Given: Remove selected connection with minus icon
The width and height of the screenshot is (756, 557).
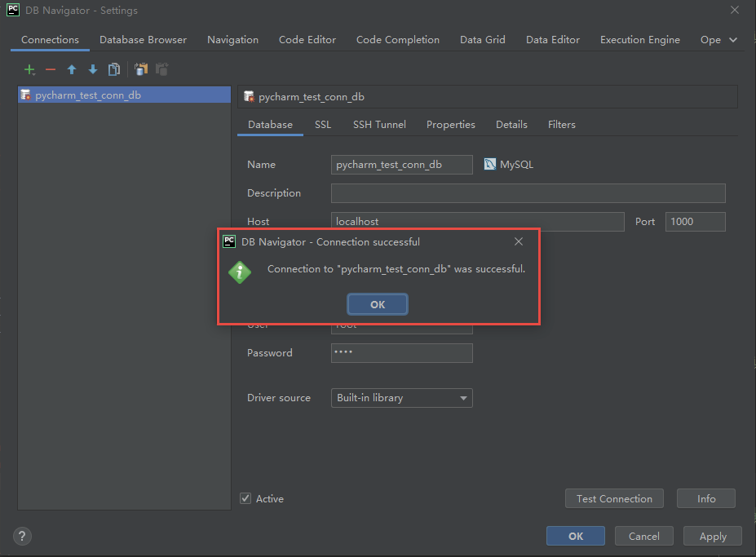Looking at the screenshot, I should [x=51, y=70].
